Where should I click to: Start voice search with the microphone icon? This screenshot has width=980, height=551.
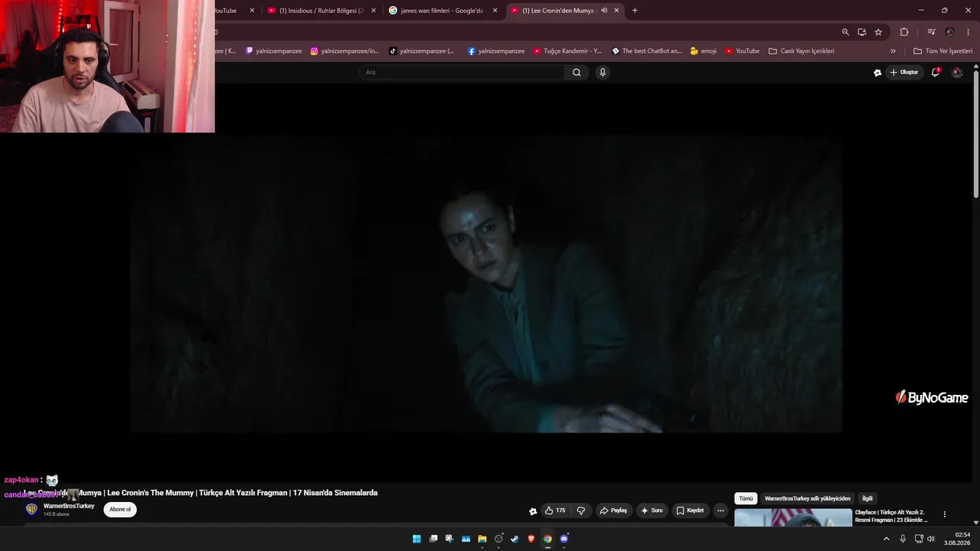pos(603,73)
